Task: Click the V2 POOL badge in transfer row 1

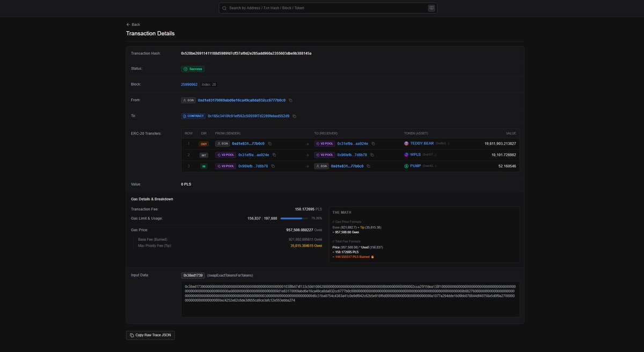Action: pos(325,143)
